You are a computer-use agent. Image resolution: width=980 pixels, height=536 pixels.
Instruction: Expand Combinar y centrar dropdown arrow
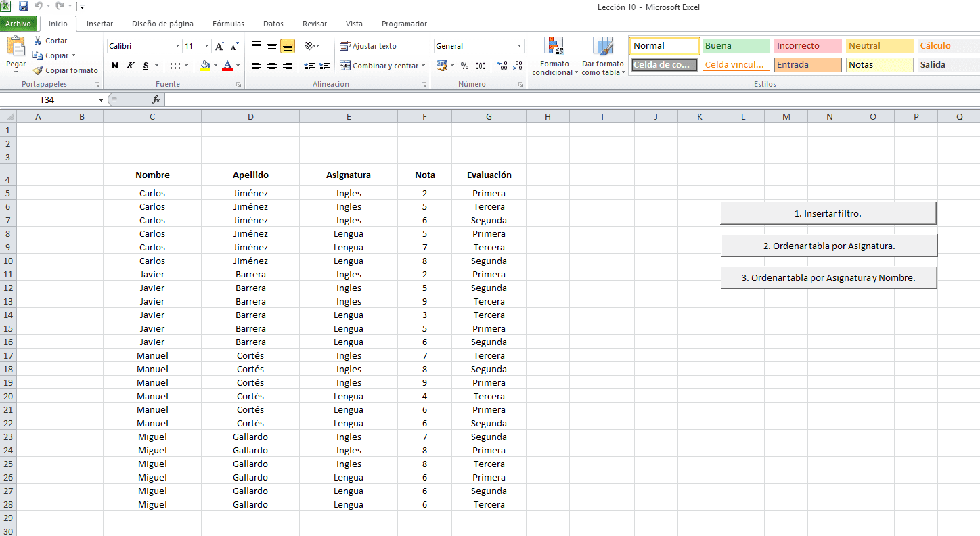(x=424, y=66)
